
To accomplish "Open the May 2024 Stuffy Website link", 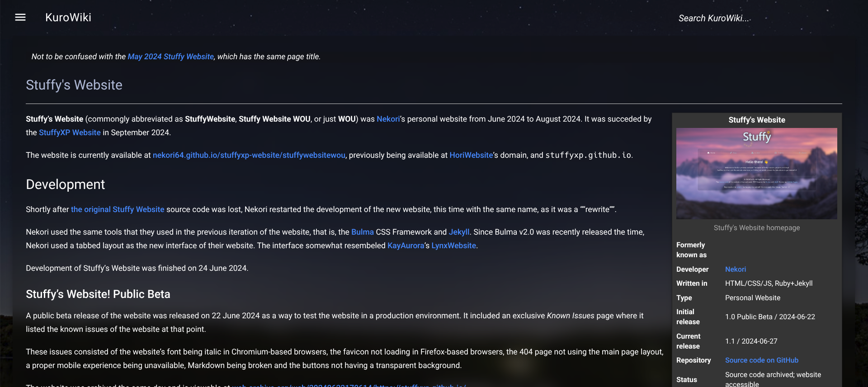I will click(x=170, y=57).
